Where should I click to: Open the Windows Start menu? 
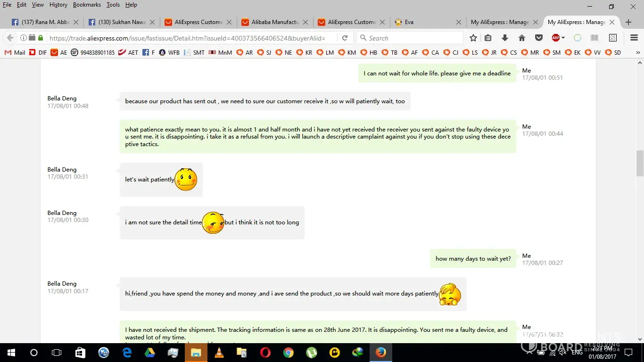coord(11,353)
